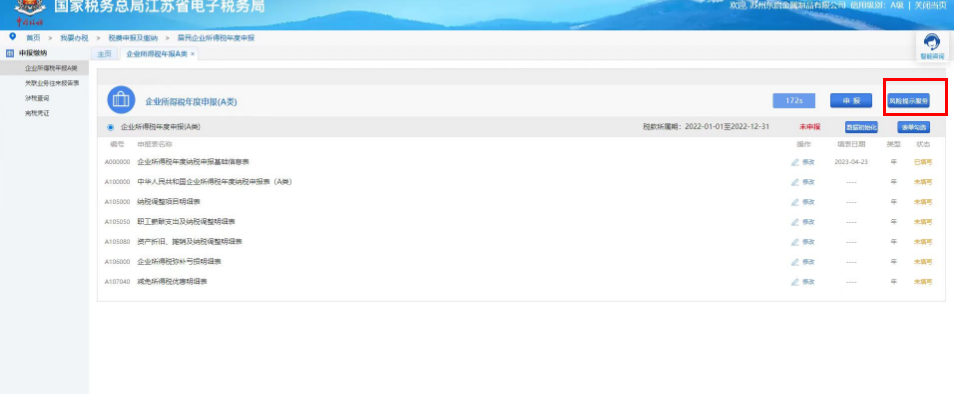Viewport: 955px width, 394px height.
Task: Click the edit pencil icon for A105050
Action: pyautogui.click(x=795, y=222)
